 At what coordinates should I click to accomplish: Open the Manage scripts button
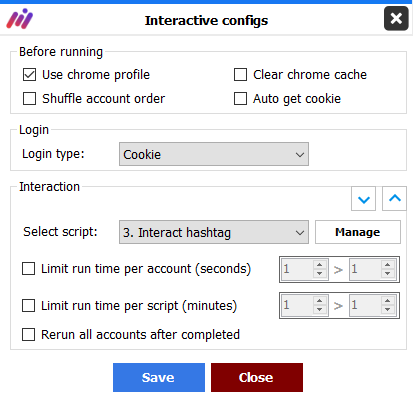pos(358,232)
